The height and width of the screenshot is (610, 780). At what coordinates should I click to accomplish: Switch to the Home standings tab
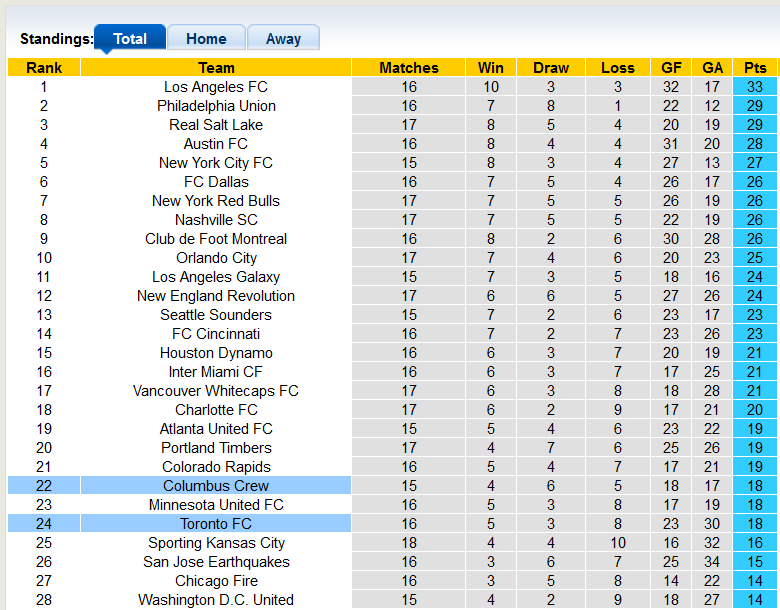(206, 39)
